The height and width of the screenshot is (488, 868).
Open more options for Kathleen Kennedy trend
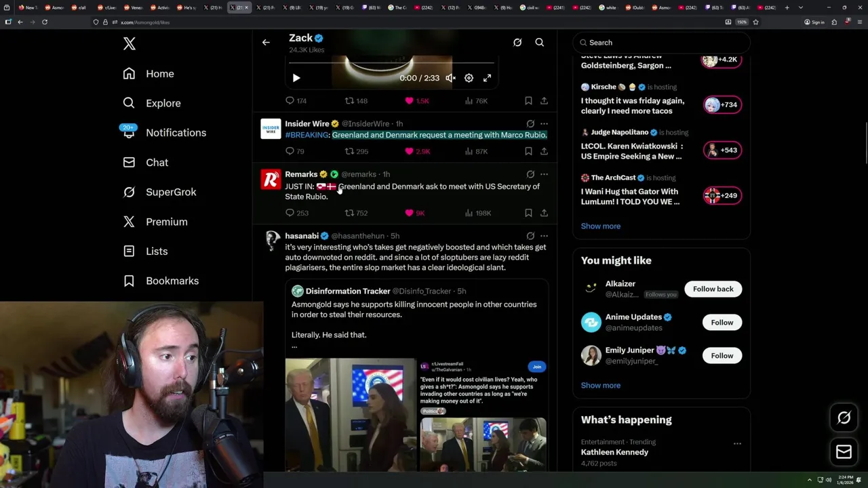[737, 443]
